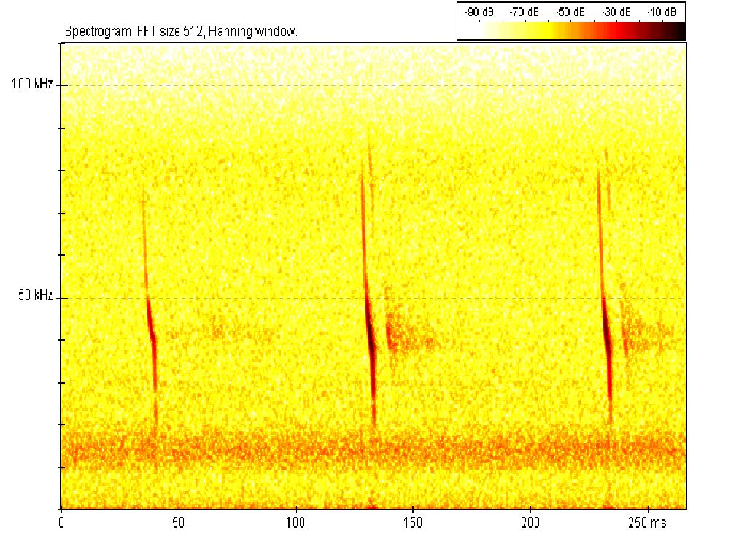Click the 250 ms axis label
Viewport: 747px width, 560px height.
[x=647, y=523]
